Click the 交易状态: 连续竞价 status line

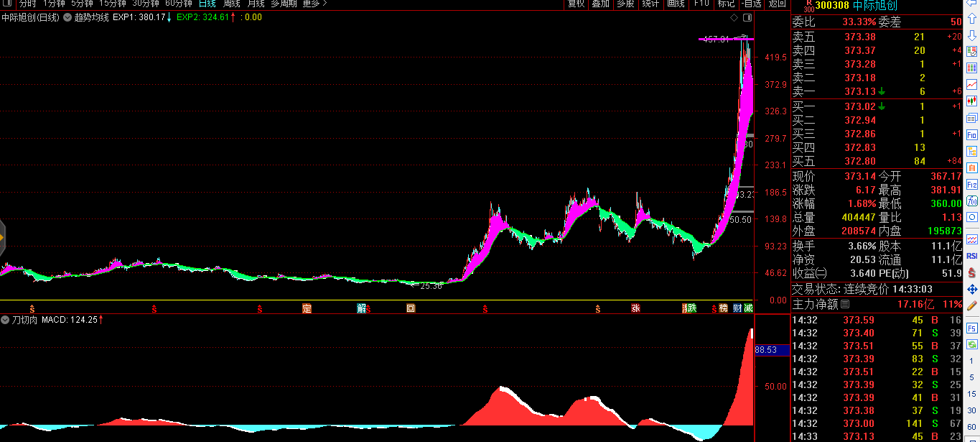862,289
